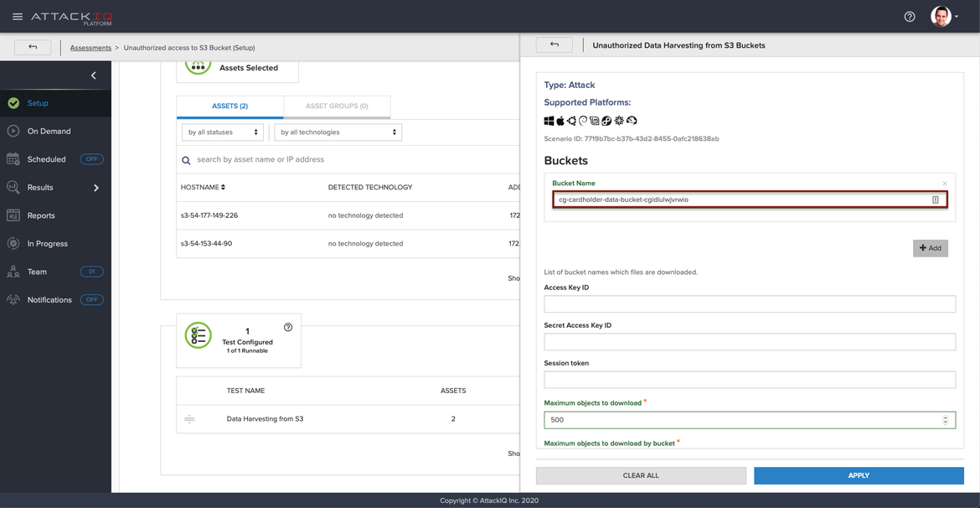The image size is (980, 508).
Task: Click the blue APPLY button
Action: tap(859, 475)
